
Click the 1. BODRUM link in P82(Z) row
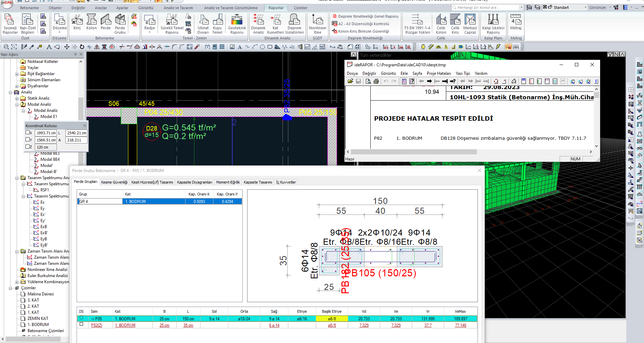pyautogui.click(x=125, y=325)
